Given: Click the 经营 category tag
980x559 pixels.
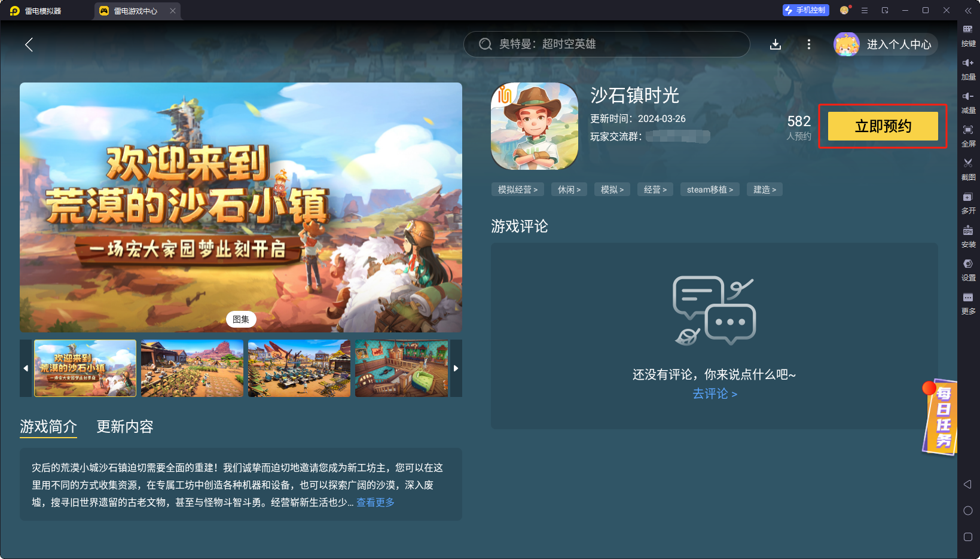Looking at the screenshot, I should 655,190.
